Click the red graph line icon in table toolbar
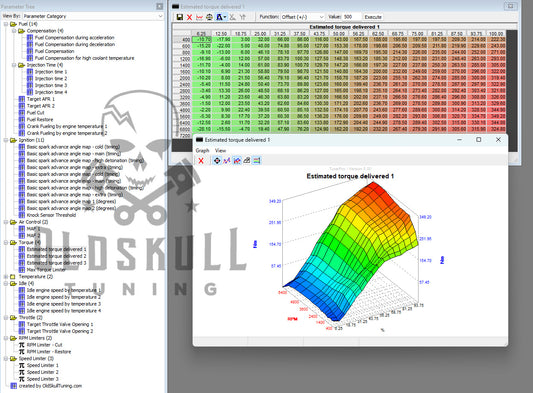Image resolution: width=533 pixels, height=393 pixels. (x=200, y=17)
